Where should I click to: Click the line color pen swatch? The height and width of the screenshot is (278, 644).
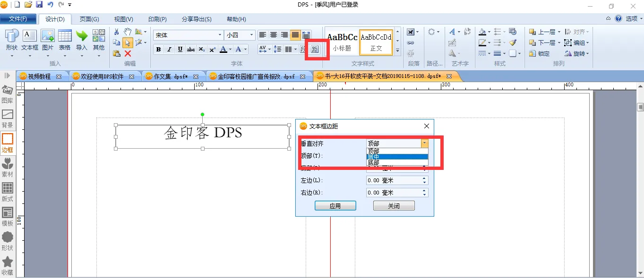pyautogui.click(x=482, y=42)
